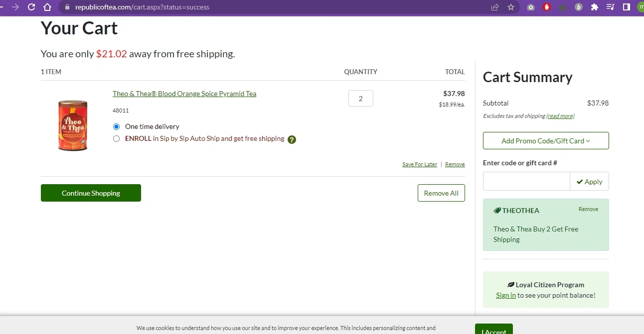Screen dimensions: 644x334
Task: Go to the browser home page
Action: (x=47, y=7)
